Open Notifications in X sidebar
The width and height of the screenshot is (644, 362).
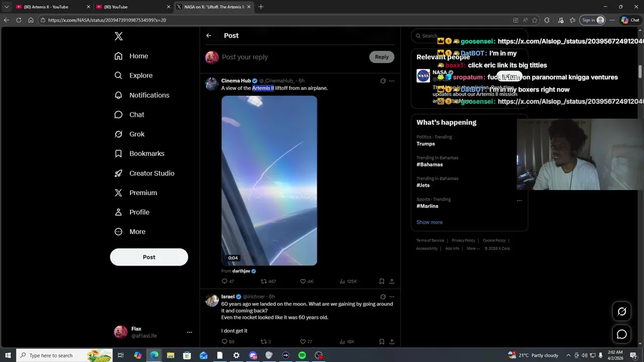142,95
